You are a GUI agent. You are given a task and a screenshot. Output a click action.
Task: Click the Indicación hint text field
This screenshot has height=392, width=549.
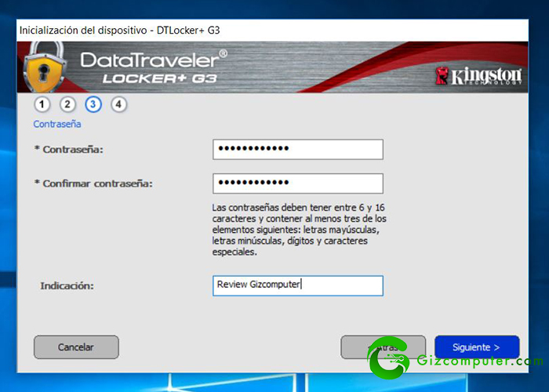click(x=298, y=285)
